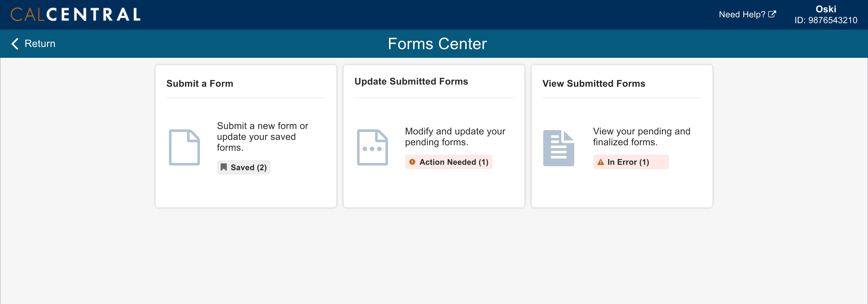
Task: Click the bookmark icon in the Saved badge
Action: click(224, 167)
